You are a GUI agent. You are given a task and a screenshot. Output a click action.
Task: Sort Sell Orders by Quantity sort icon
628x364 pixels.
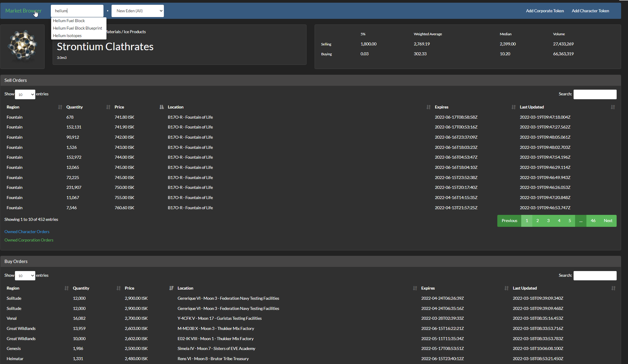click(108, 107)
